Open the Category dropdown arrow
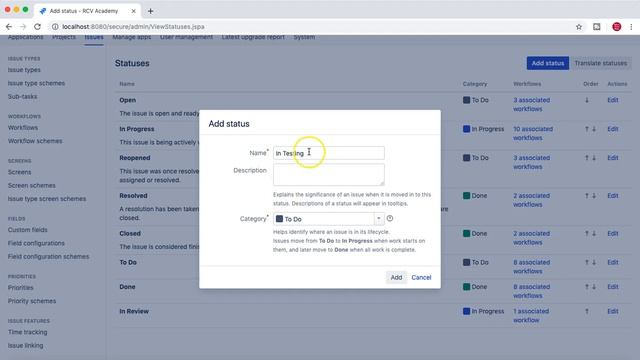The height and width of the screenshot is (360, 640). pos(379,219)
